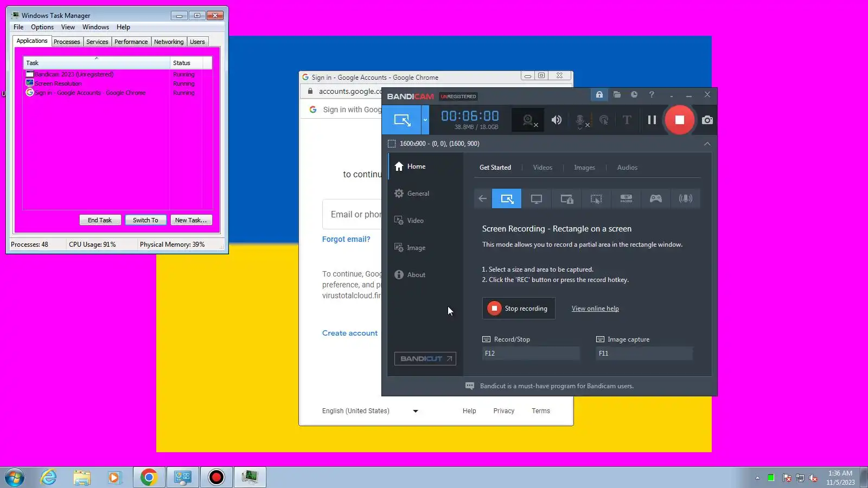Choose Game recording mode gamepad icon
Viewport: 868px width, 488px height.
tap(656, 198)
